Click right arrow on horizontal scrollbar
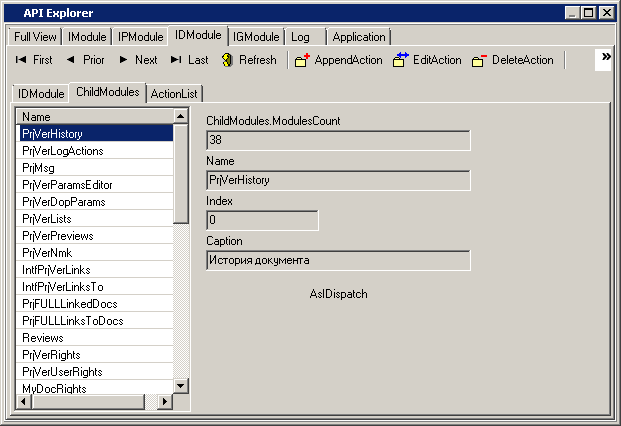Viewport: 621px width, 426px height. tap(165, 402)
